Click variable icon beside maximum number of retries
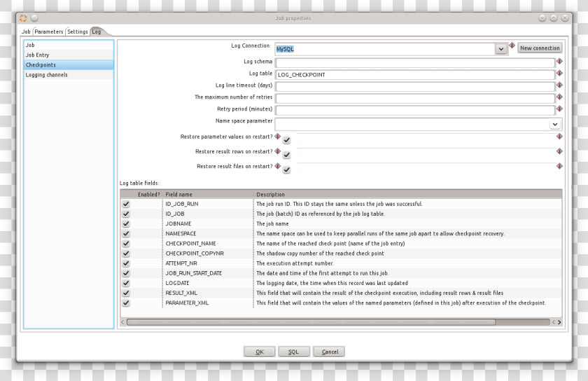Viewport: 588px width, 381px height. (559, 97)
